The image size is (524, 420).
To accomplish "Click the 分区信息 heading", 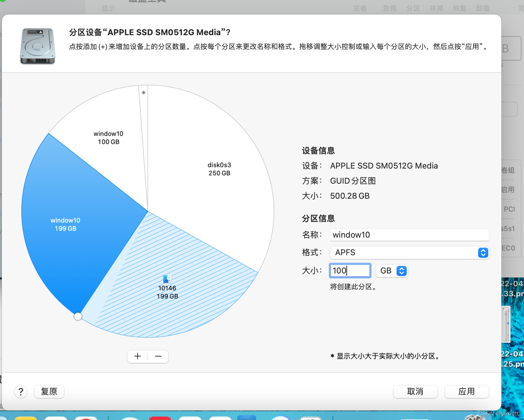I will [318, 218].
